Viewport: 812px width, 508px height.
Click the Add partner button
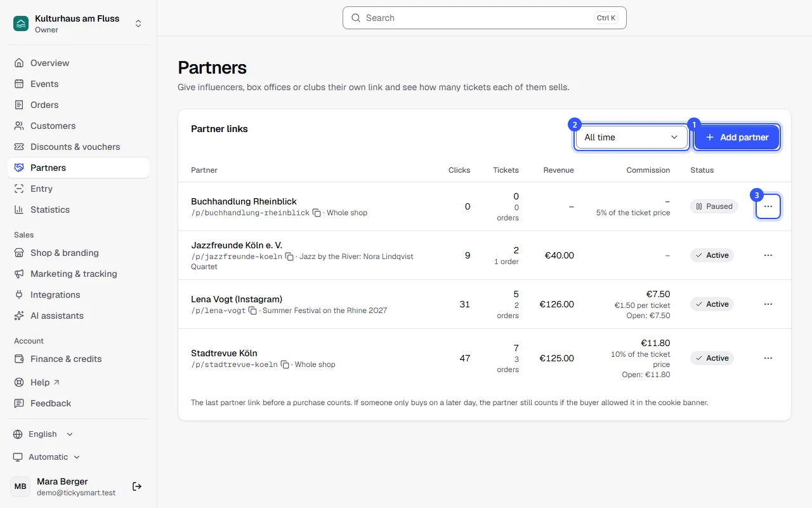click(737, 137)
